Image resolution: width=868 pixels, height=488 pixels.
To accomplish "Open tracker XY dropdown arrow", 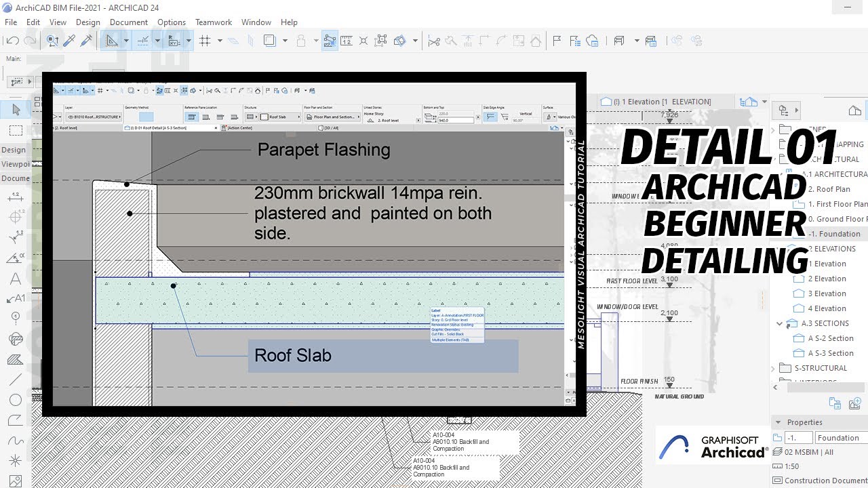I will click(x=189, y=41).
